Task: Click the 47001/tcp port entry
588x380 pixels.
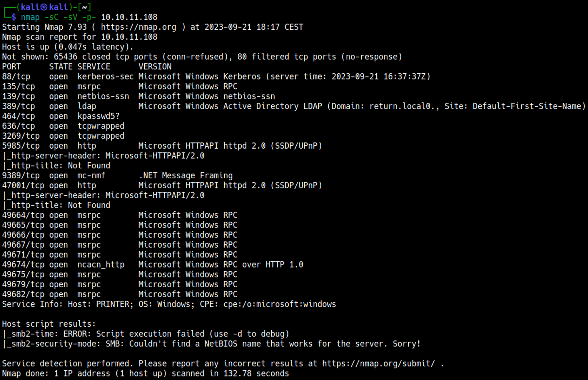Action: pos(23,185)
